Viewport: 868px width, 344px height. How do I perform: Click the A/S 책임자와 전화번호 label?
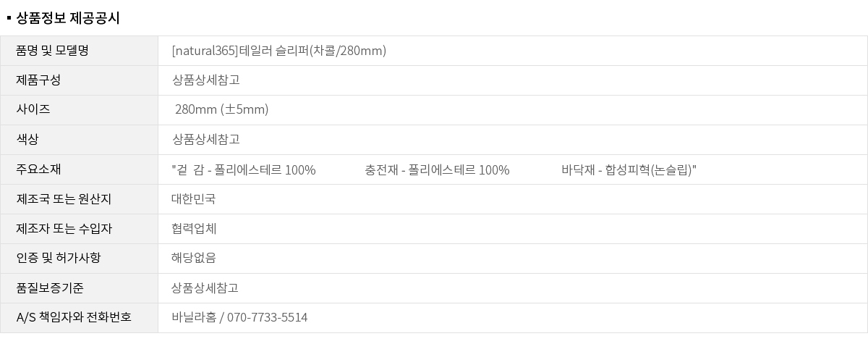74,317
